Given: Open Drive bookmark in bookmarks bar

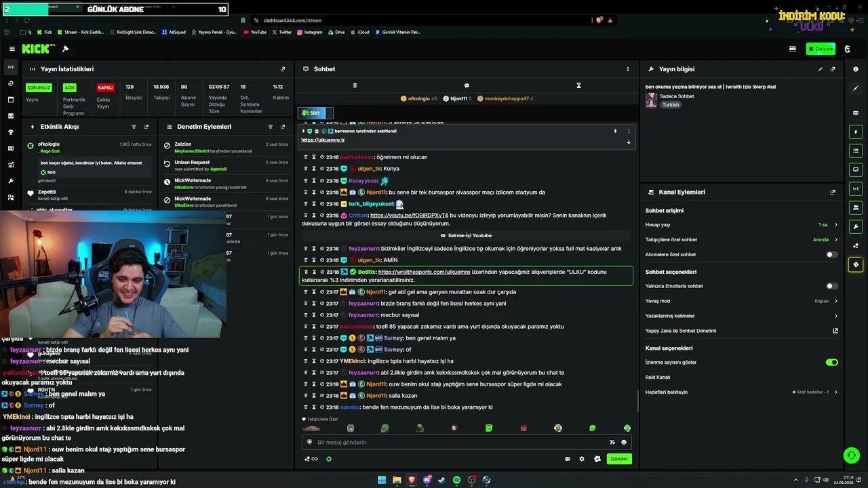Looking at the screenshot, I should 336,32.
